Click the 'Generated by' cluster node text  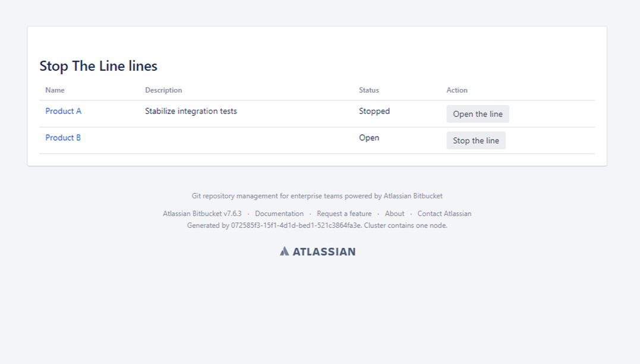tap(317, 226)
